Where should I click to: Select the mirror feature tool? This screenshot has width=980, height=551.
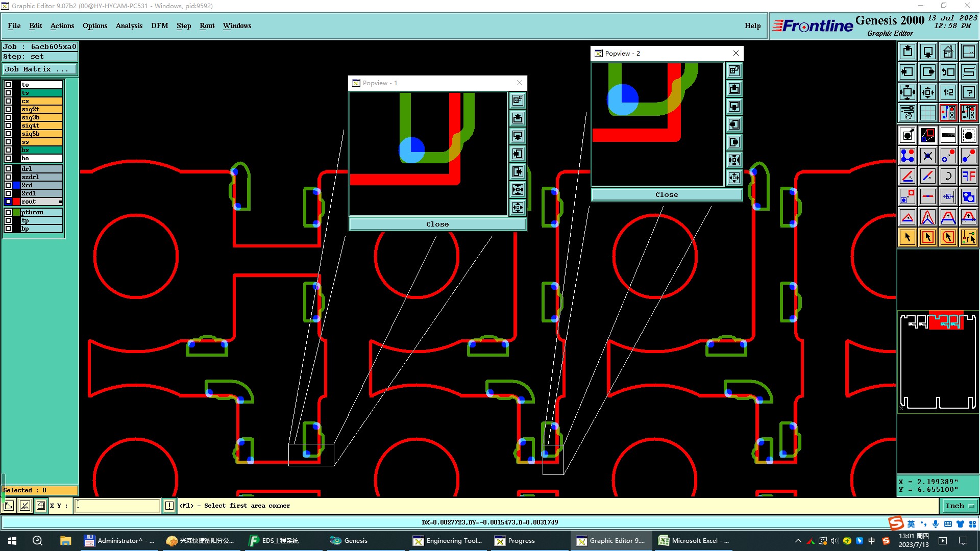point(968,176)
